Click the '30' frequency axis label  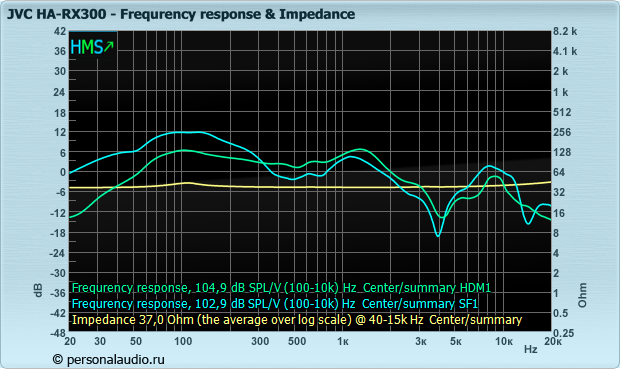pos(100,341)
